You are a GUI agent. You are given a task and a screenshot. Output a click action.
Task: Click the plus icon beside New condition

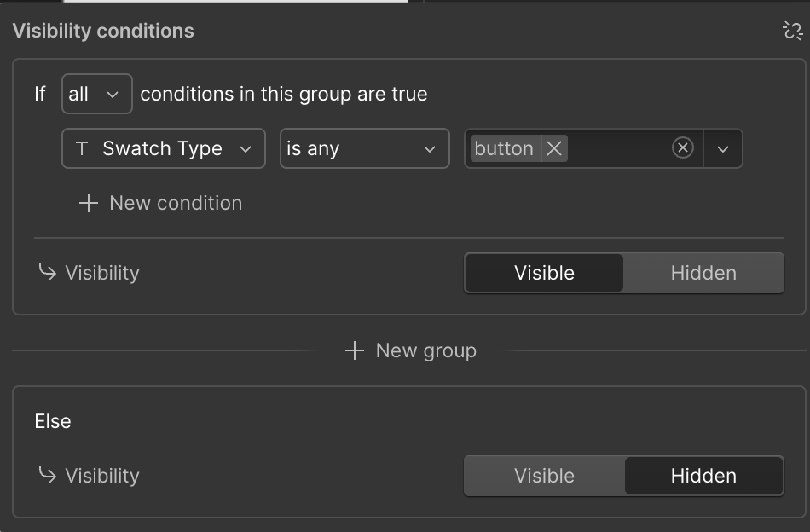[89, 203]
